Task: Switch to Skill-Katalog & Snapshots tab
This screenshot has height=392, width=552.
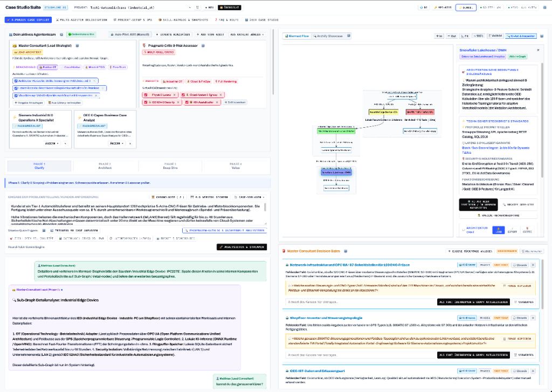Action: click(183, 20)
